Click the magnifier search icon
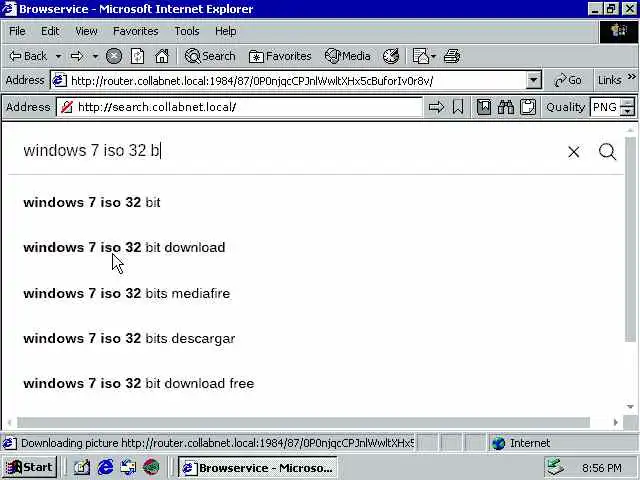Image resolution: width=640 pixels, height=480 pixels. coord(607,151)
